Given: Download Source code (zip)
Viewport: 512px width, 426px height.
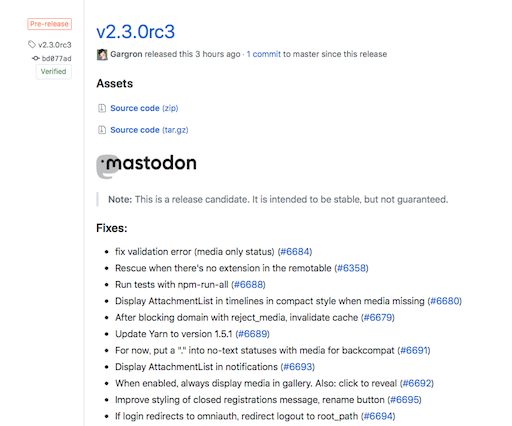Looking at the screenshot, I should (x=144, y=108).
